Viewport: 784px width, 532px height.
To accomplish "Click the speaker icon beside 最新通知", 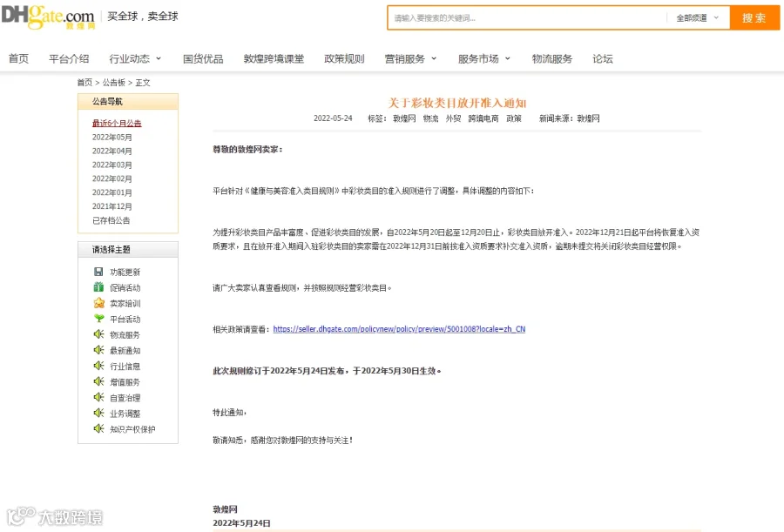I will (98, 350).
